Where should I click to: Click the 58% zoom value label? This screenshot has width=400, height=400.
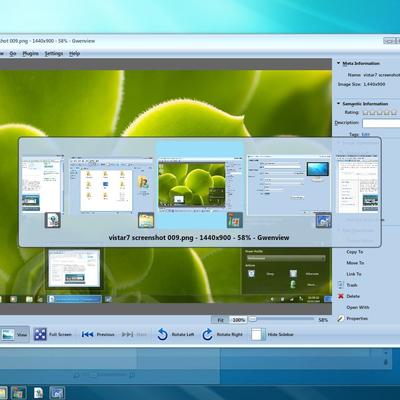tap(323, 320)
